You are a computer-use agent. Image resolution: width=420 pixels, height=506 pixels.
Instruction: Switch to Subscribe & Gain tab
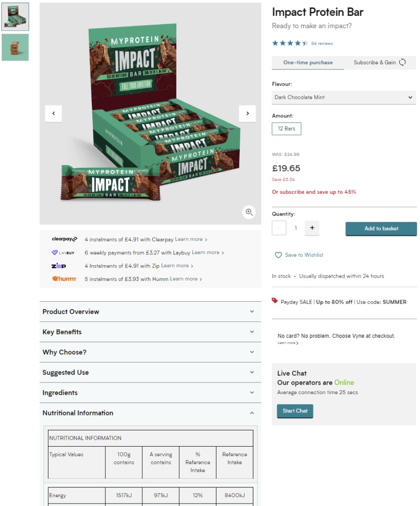379,63
